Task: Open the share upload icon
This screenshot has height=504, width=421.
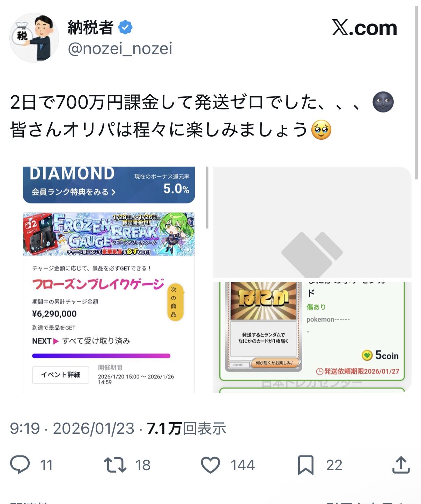Action: tap(401, 465)
